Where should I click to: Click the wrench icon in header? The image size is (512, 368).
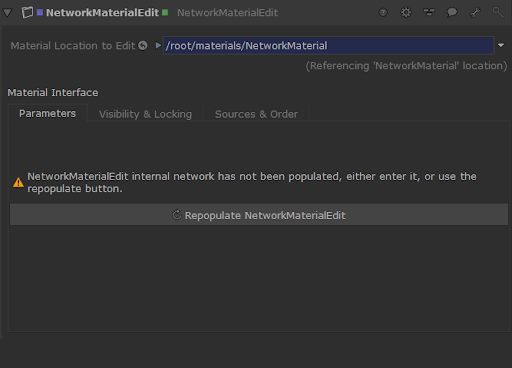pyautogui.click(x=475, y=13)
